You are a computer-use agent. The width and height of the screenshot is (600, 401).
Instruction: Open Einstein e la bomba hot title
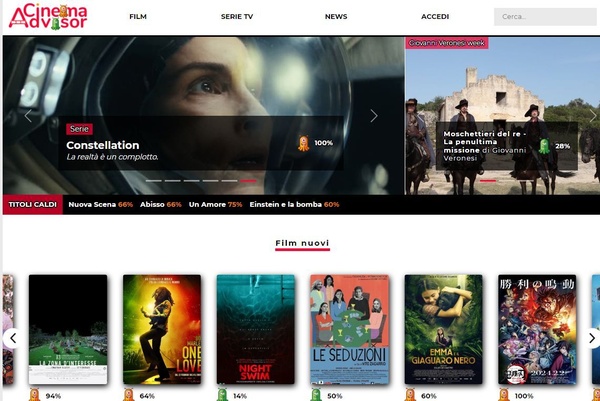point(294,205)
